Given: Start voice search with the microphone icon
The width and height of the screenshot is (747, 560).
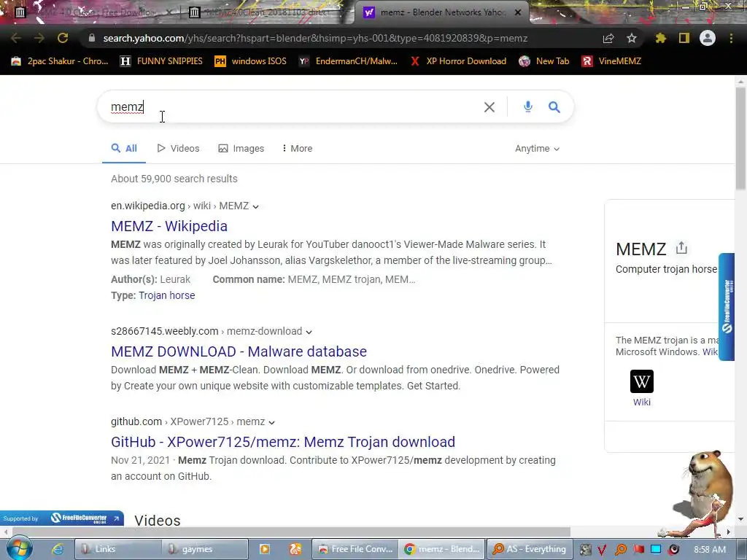Looking at the screenshot, I should click(528, 106).
